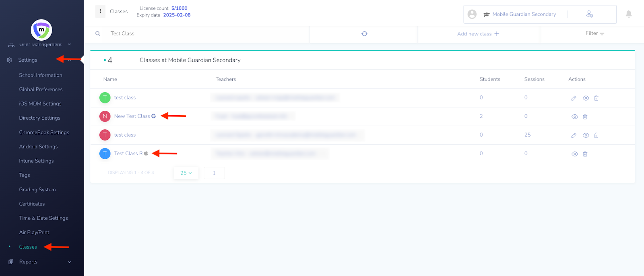Click the Students column header
This screenshot has width=644, height=276.
(490, 79)
